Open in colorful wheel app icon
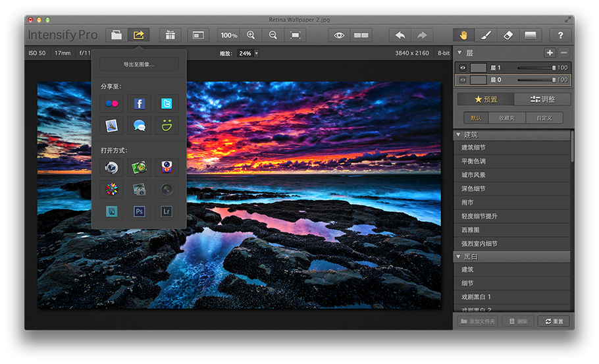The height and width of the screenshot is (364, 599). pyautogui.click(x=111, y=189)
